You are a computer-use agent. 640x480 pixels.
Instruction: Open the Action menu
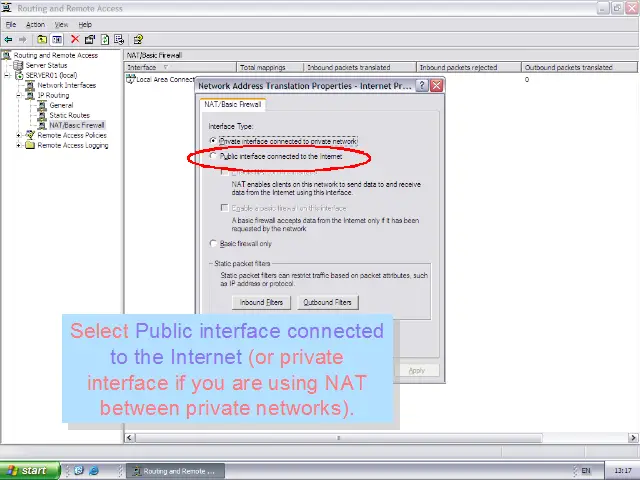click(36, 24)
